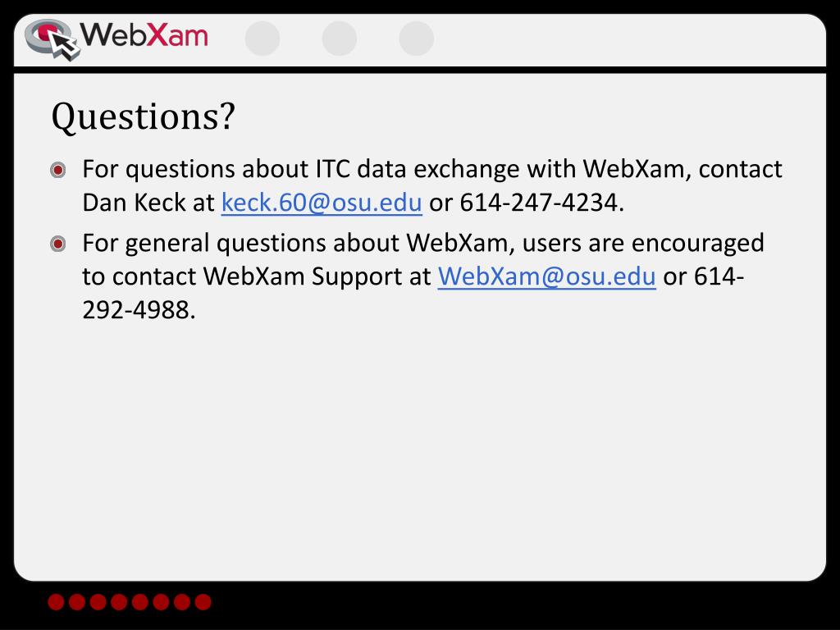The image size is (840, 630).
Task: Click the WebXam wordmark in the header
Action: (x=144, y=35)
